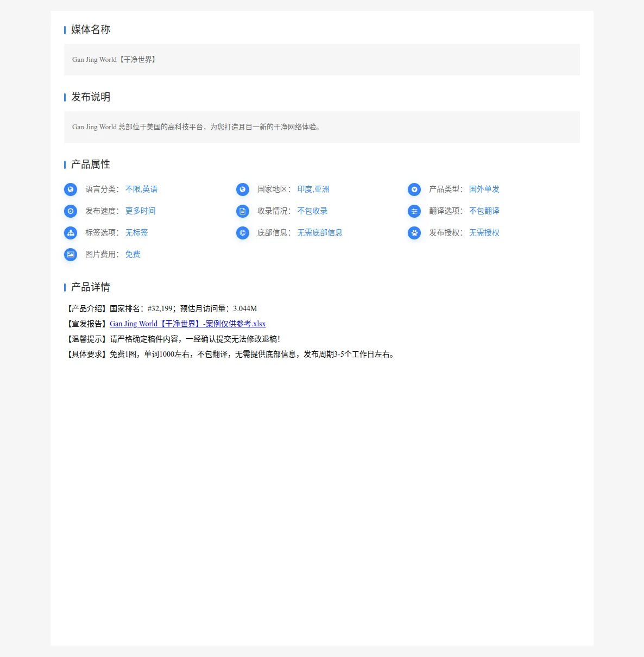644x657 pixels.
Task: Click the 免费 image fee value
Action: pyautogui.click(x=133, y=255)
